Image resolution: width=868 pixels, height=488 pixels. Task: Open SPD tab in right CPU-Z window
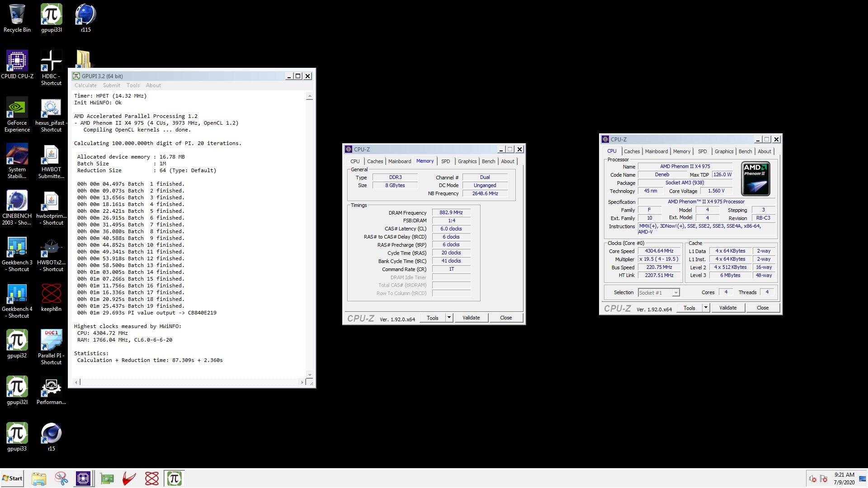(x=702, y=151)
